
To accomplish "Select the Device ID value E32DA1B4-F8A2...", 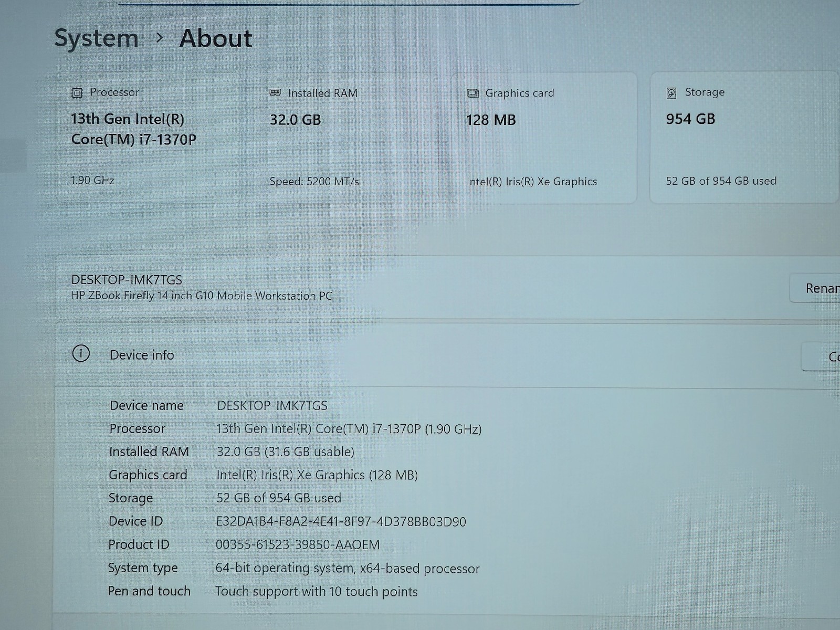I will [x=341, y=521].
